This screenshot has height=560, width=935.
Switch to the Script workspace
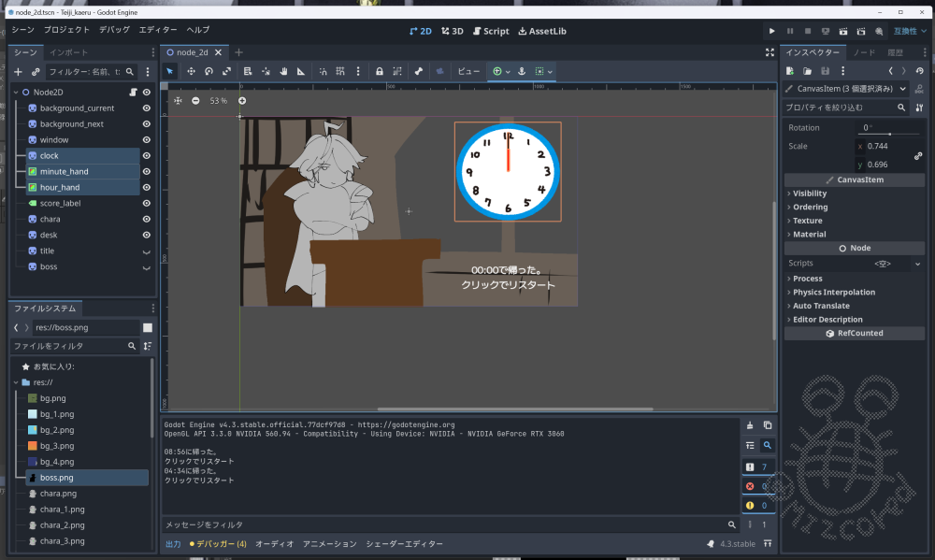click(491, 31)
